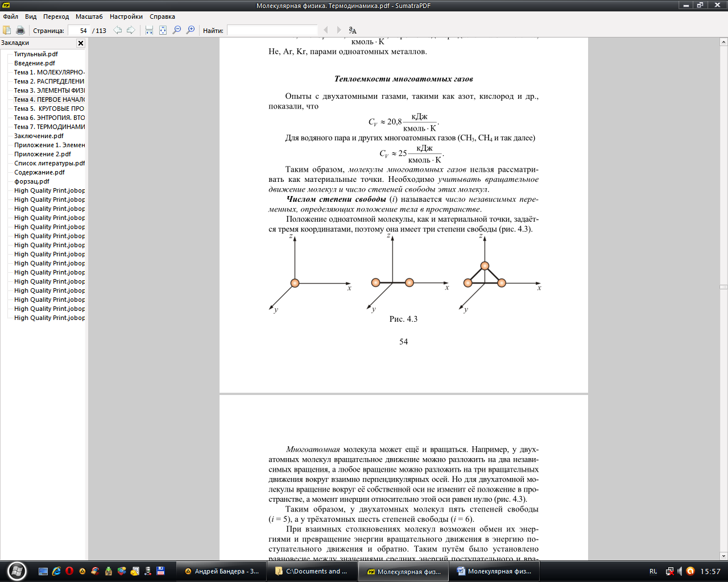This screenshot has width=728, height=582.
Task: Open bookmark Тема 2. РАСПРЕДЕЛЕНИ
Action: coord(49,81)
